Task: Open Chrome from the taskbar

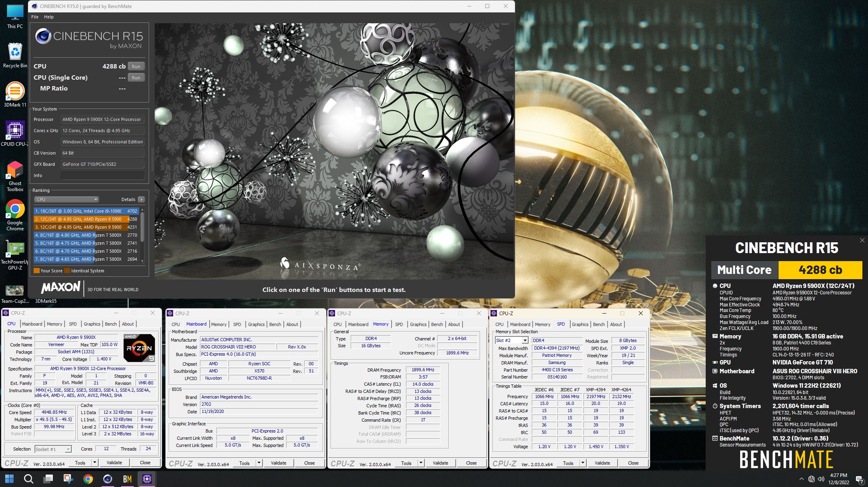Action: click(x=88, y=479)
